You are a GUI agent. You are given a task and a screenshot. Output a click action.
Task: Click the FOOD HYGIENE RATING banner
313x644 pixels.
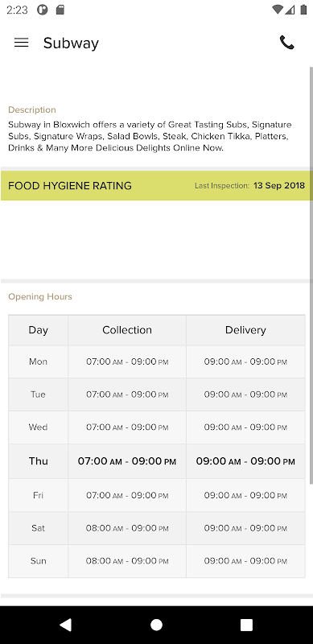(x=156, y=186)
